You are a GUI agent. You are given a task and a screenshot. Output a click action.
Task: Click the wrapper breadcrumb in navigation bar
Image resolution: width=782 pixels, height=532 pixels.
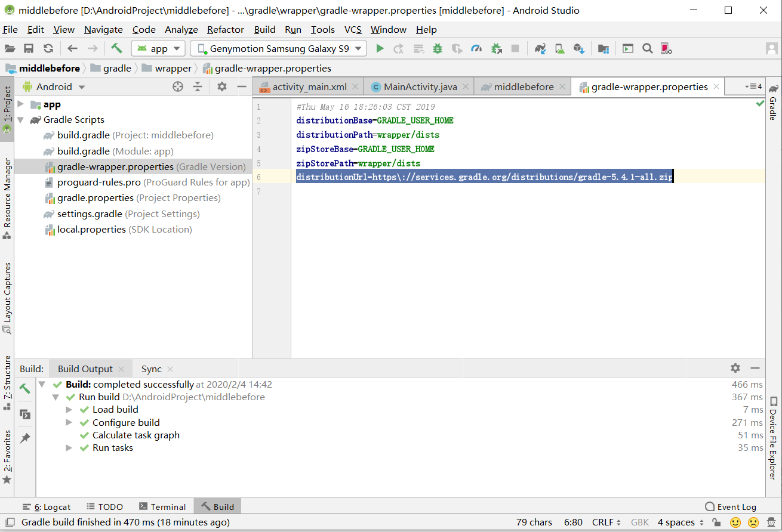(173, 68)
